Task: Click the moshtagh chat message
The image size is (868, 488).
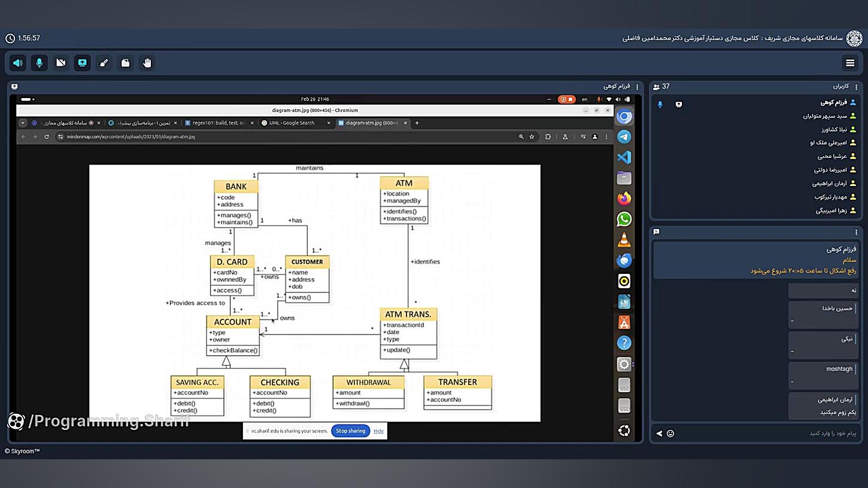Action: pos(823,376)
